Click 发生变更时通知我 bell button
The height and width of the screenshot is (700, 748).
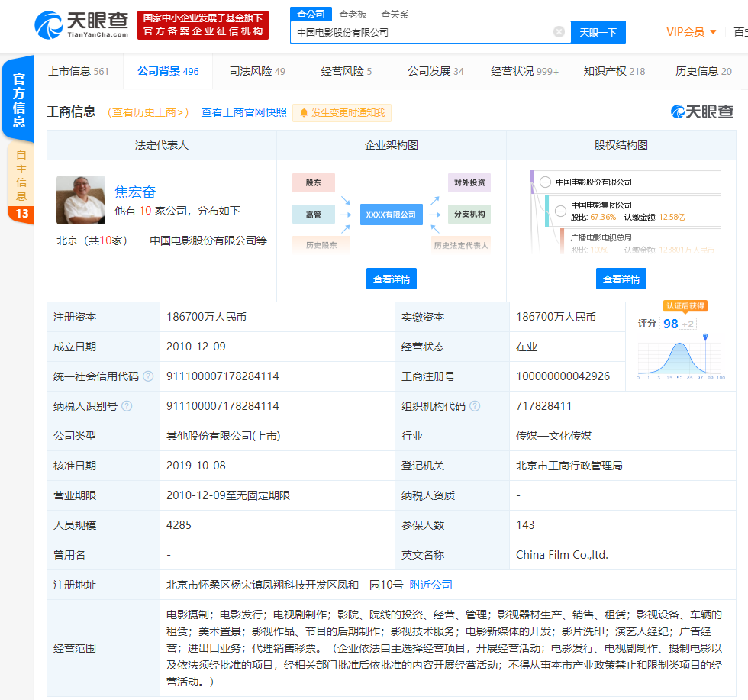pos(342,113)
